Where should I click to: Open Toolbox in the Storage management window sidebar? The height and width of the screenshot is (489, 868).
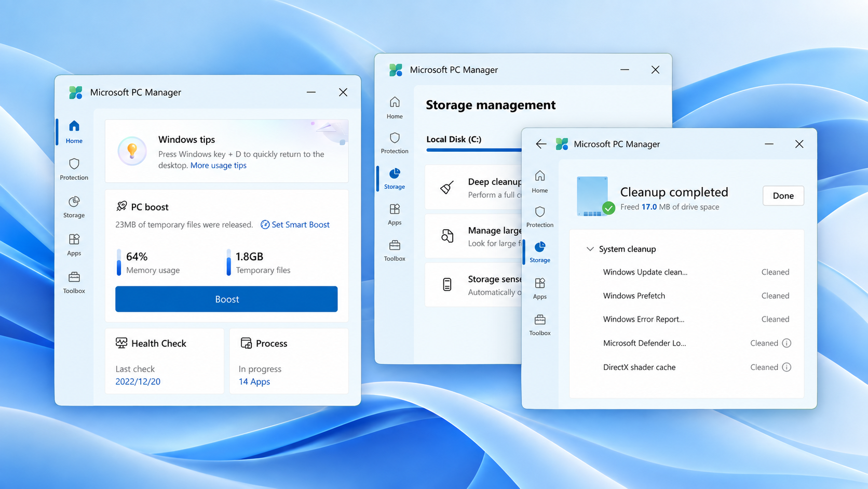pos(395,250)
